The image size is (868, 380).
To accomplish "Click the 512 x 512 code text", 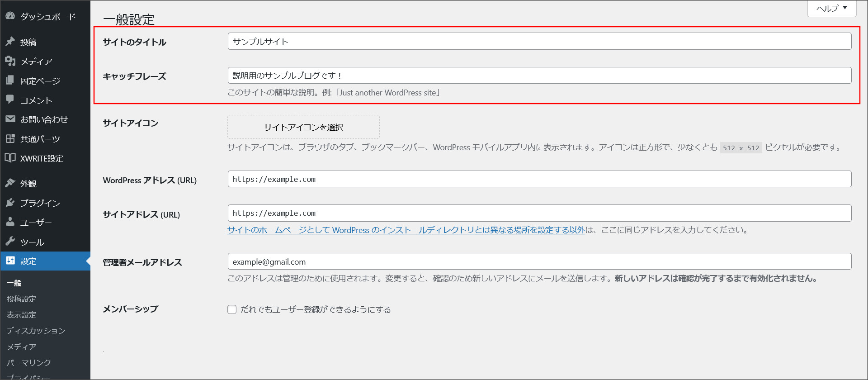I will [741, 147].
